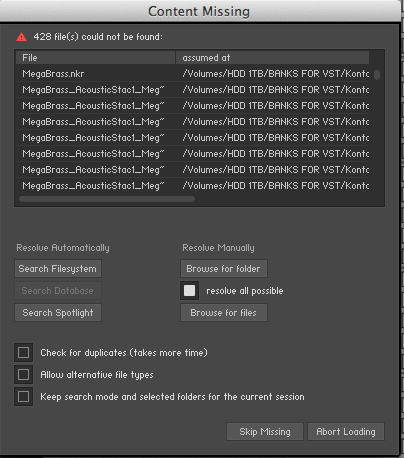
Task: Click the assumed at column header
Action: (x=272, y=58)
